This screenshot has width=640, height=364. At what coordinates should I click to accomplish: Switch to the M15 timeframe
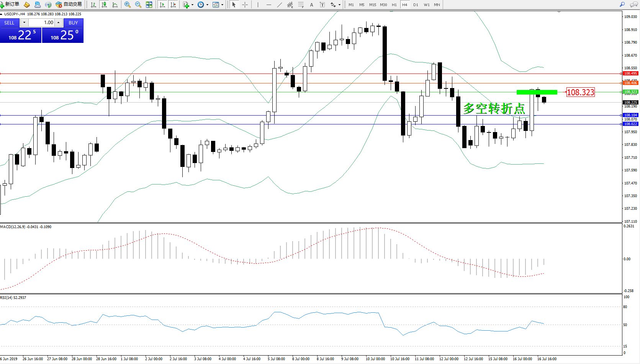pos(372,5)
